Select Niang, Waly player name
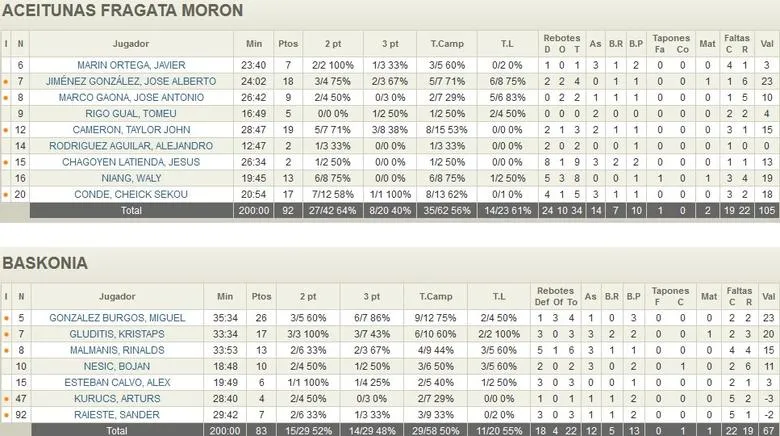The height and width of the screenshot is (436, 780). [x=132, y=178]
